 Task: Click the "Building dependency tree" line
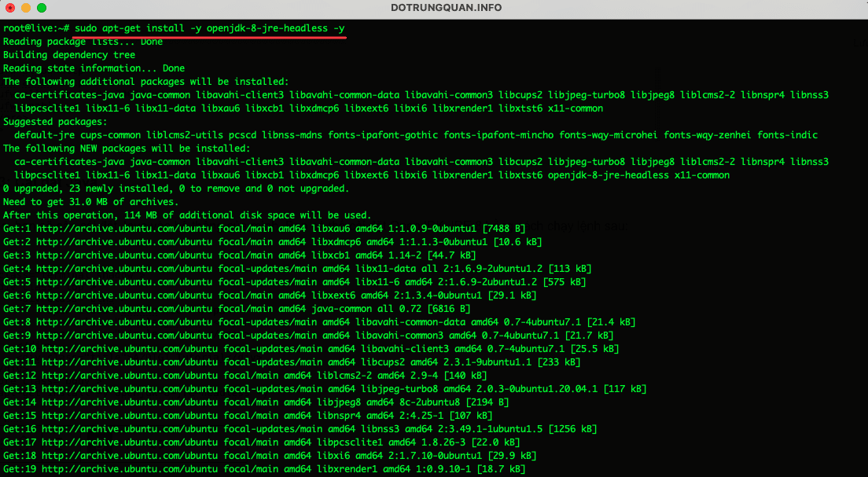point(69,55)
